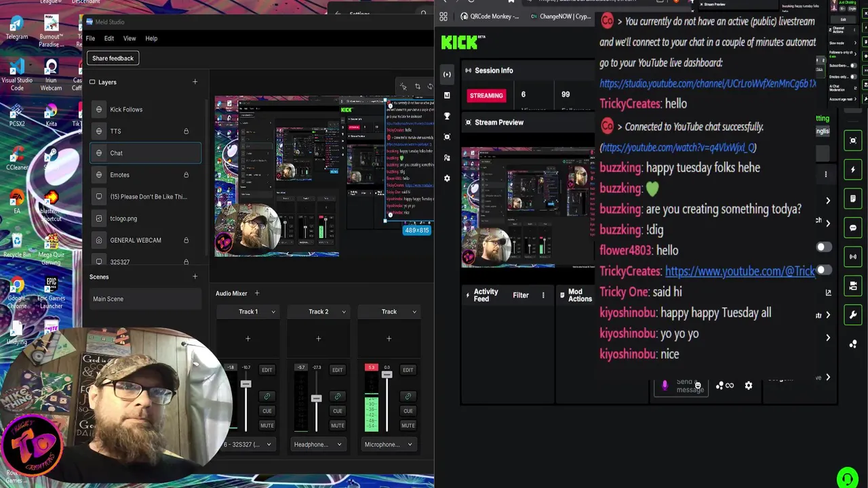Open Telegram desktop shortcut
868x488 pixels.
pyautogui.click(x=17, y=27)
